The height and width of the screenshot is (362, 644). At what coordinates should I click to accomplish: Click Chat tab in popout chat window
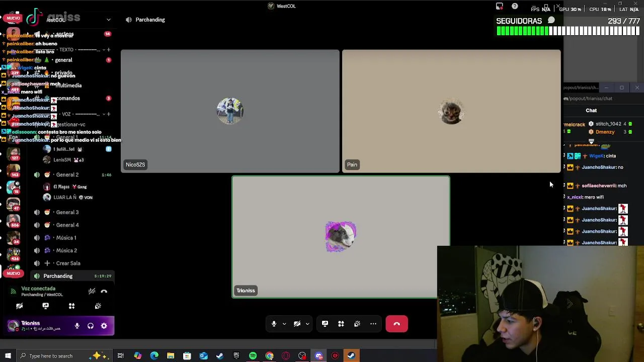tap(591, 111)
